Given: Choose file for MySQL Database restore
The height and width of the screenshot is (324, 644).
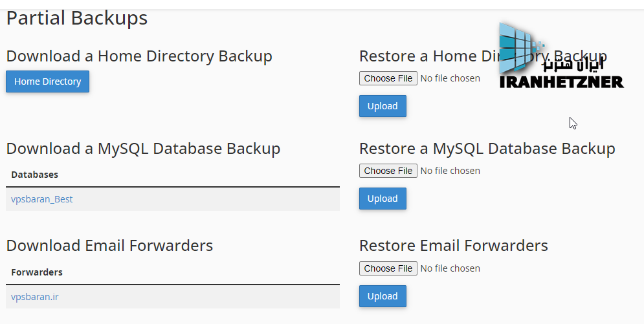Looking at the screenshot, I should 388,171.
